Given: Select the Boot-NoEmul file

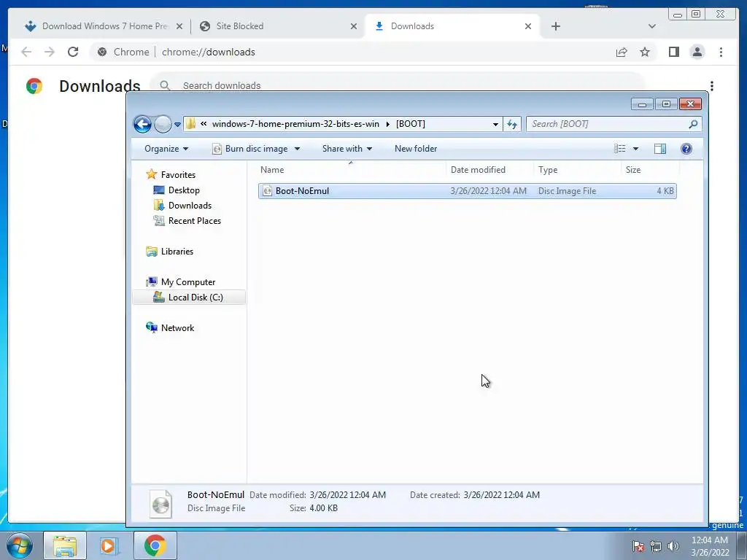Looking at the screenshot, I should 468,191.
